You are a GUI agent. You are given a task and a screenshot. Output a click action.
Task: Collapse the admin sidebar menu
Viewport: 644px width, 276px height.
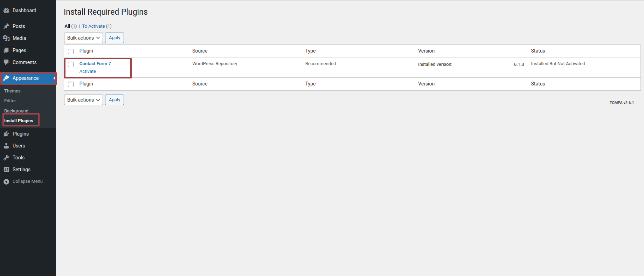(23, 181)
